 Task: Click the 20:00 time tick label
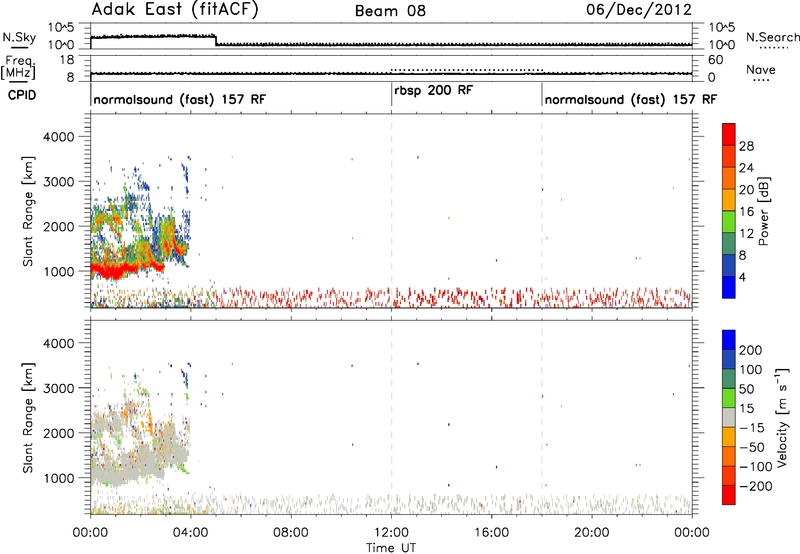592,533
